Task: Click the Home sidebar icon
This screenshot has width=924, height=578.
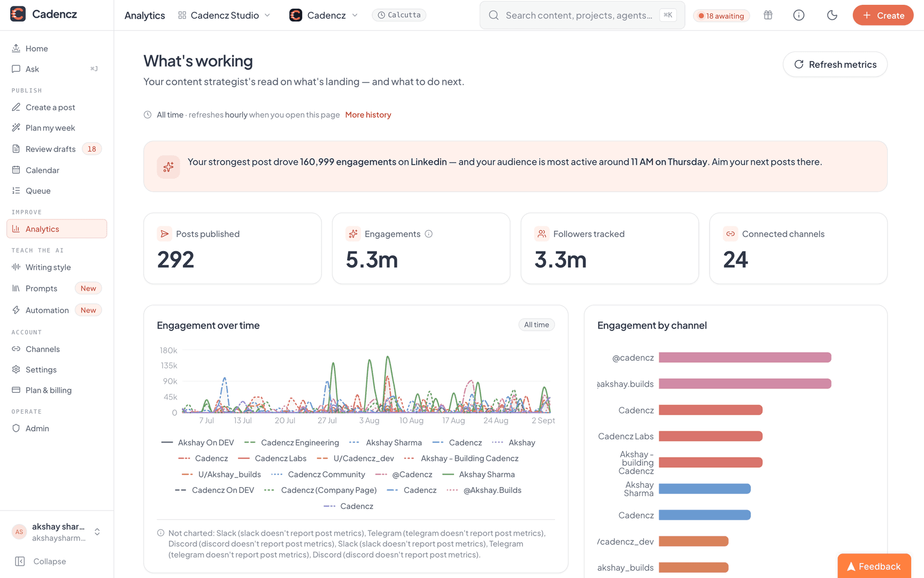Action: pyautogui.click(x=16, y=48)
